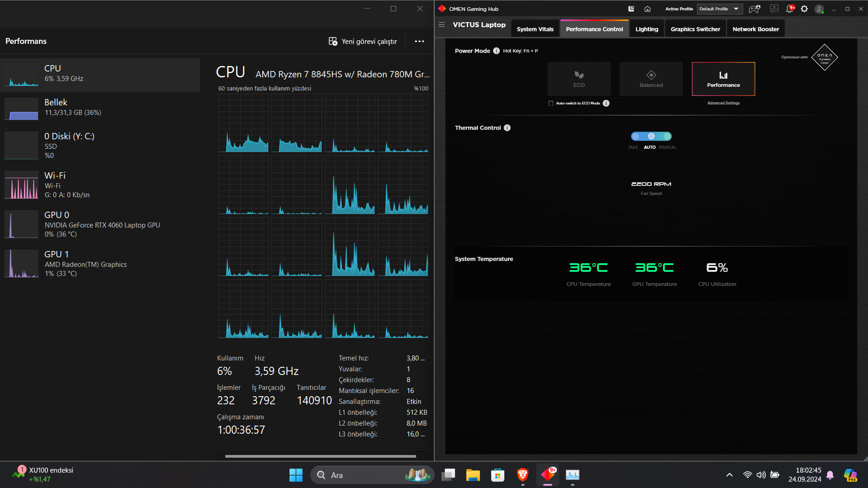Click the 6% CPU Utilization value
The height and width of the screenshot is (488, 868).
coord(717,268)
